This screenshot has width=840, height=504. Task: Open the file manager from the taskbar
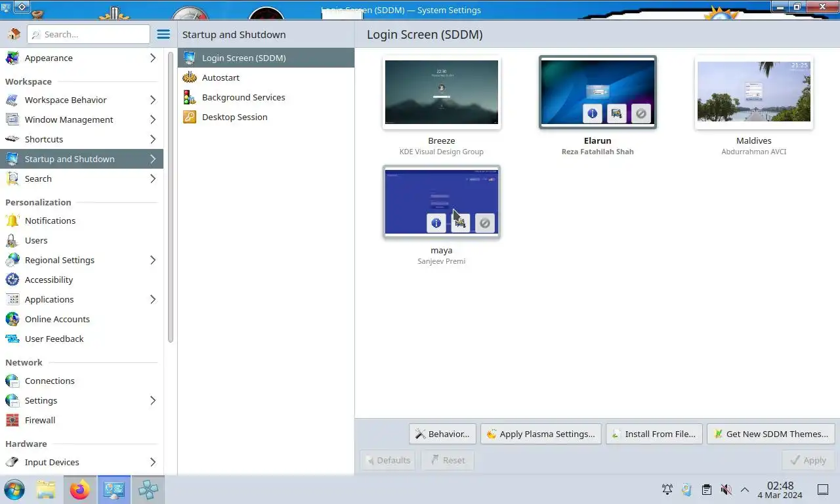pos(46,490)
